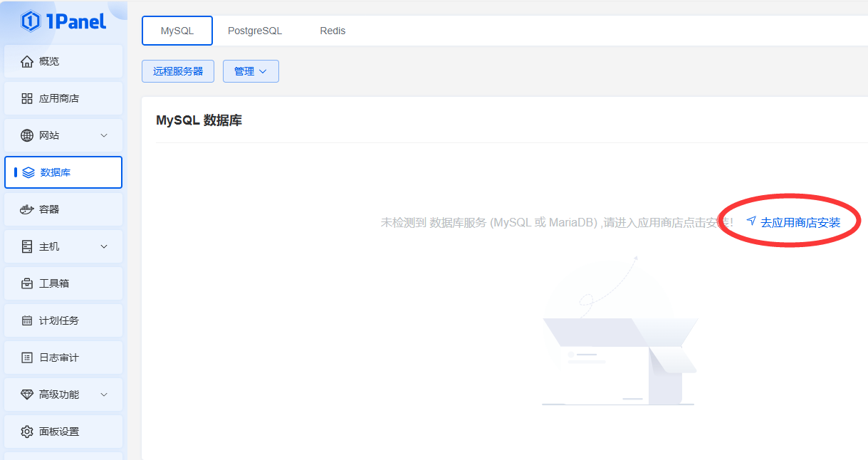
Task: Click the MySQL 数据库 heading
Action: [x=199, y=120]
